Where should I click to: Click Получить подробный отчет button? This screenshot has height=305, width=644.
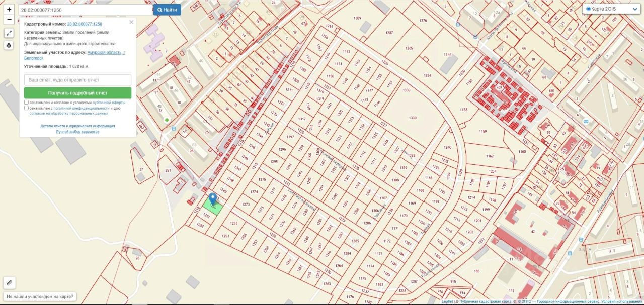click(78, 93)
